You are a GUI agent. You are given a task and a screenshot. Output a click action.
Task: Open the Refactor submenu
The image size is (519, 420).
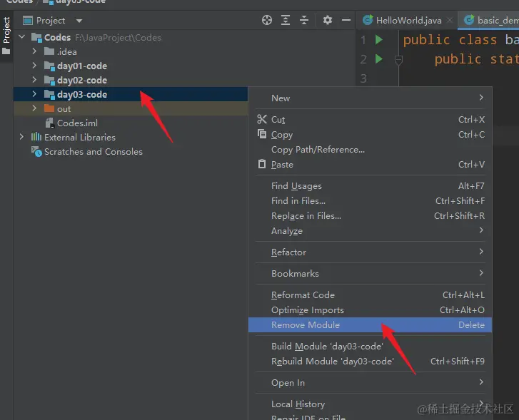point(370,252)
